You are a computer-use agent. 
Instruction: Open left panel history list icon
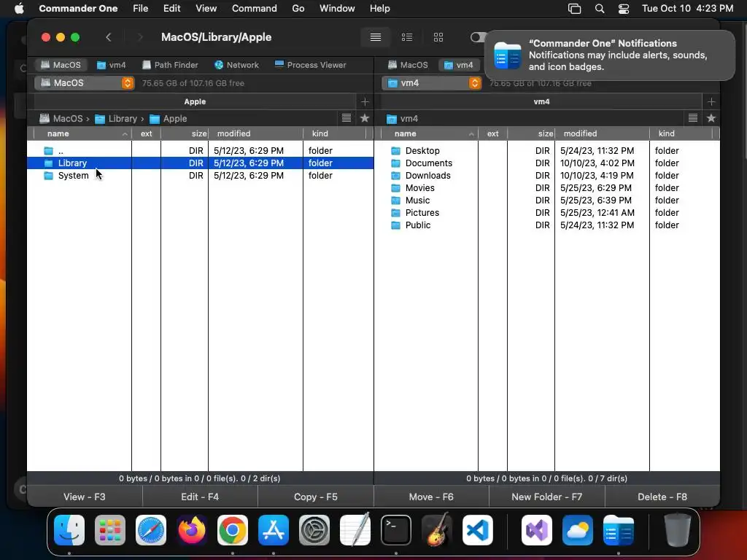[347, 118]
